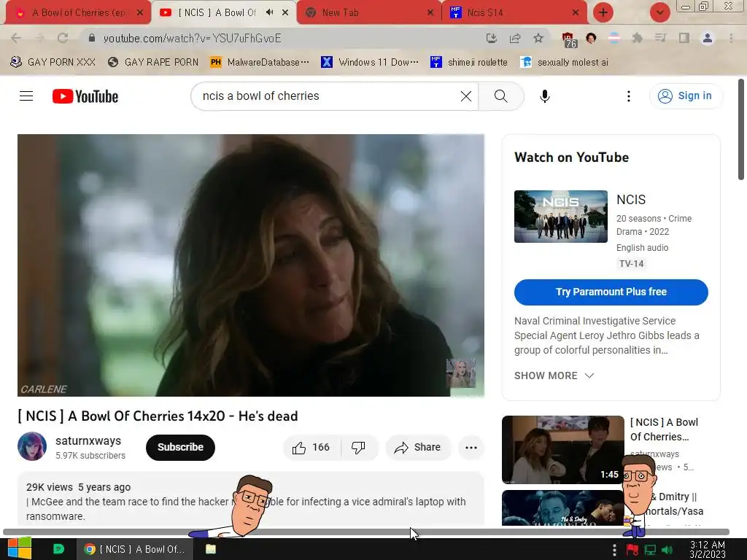This screenshot has height=560, width=747.
Task: Click the NCIS show poster thumbnail
Action: point(561,217)
